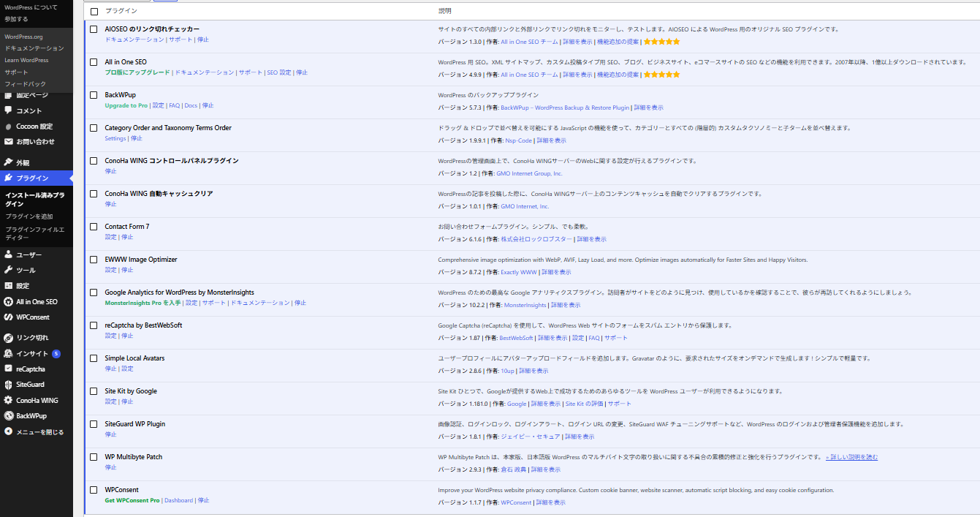Image resolution: width=980 pixels, height=517 pixels.
Task: Click the text バージョン 5.7.3 in BackWPup row
Action: click(x=460, y=107)
